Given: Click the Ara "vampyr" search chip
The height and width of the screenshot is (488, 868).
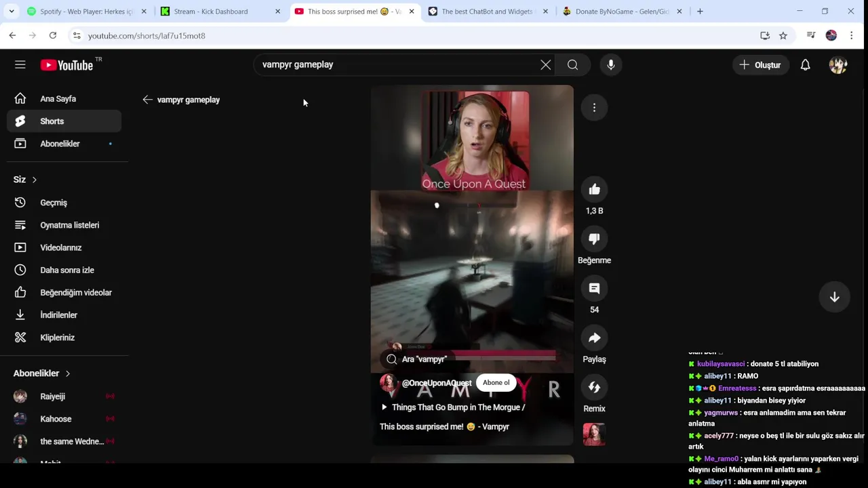Looking at the screenshot, I should 417,359.
